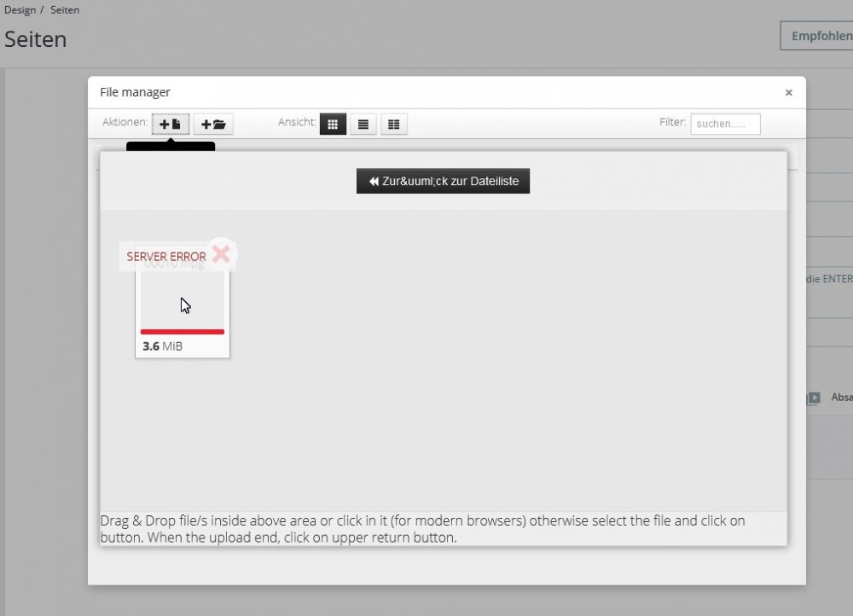Click the Seiten page heading
853x616 pixels.
pos(35,39)
